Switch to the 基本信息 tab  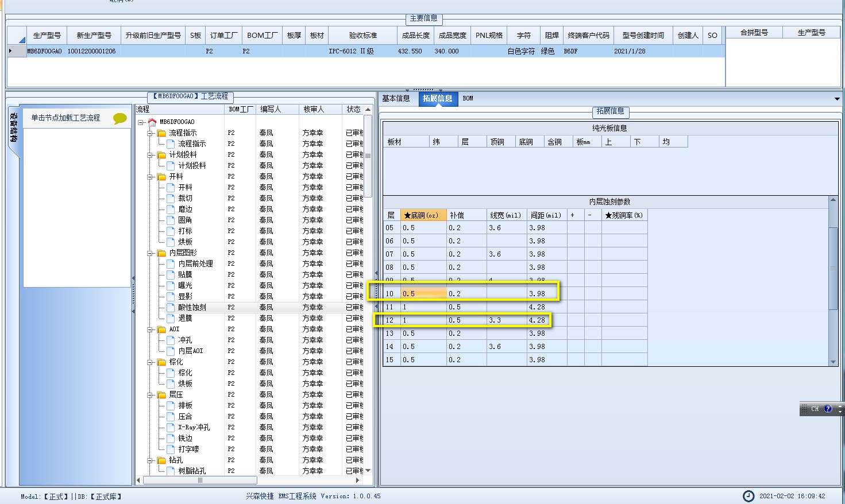tap(396, 98)
